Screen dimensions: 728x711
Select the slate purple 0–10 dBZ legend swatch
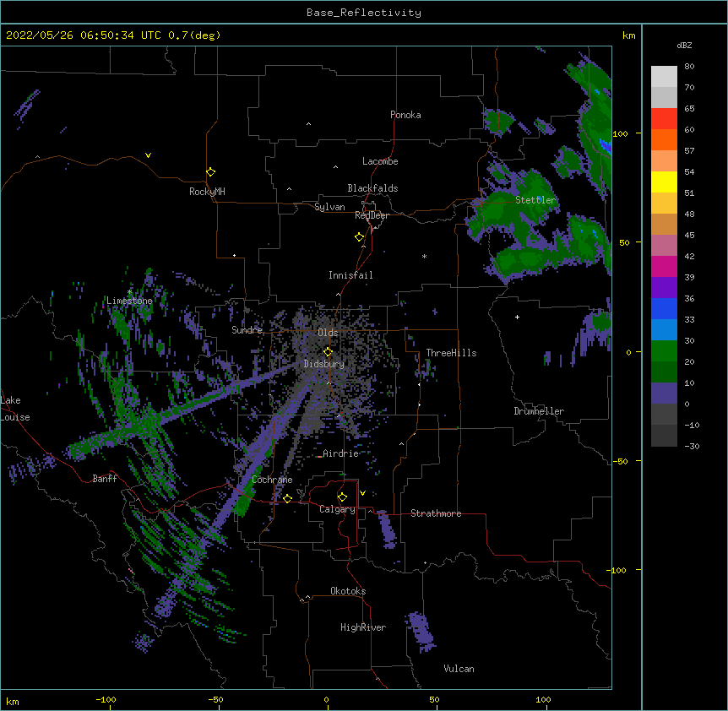tap(664, 393)
